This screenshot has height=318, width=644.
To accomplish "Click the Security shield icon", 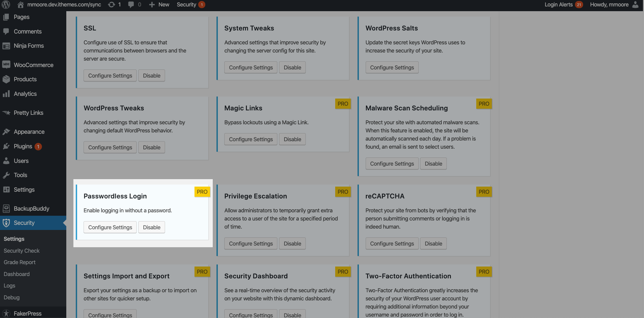I will [x=6, y=223].
